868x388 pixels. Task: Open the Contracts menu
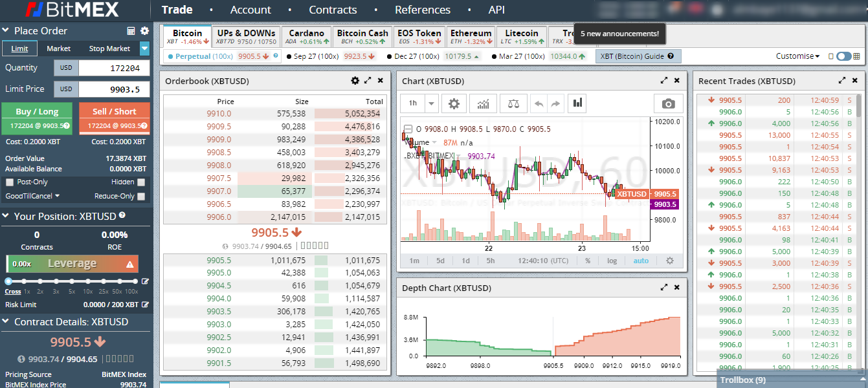pyautogui.click(x=333, y=10)
